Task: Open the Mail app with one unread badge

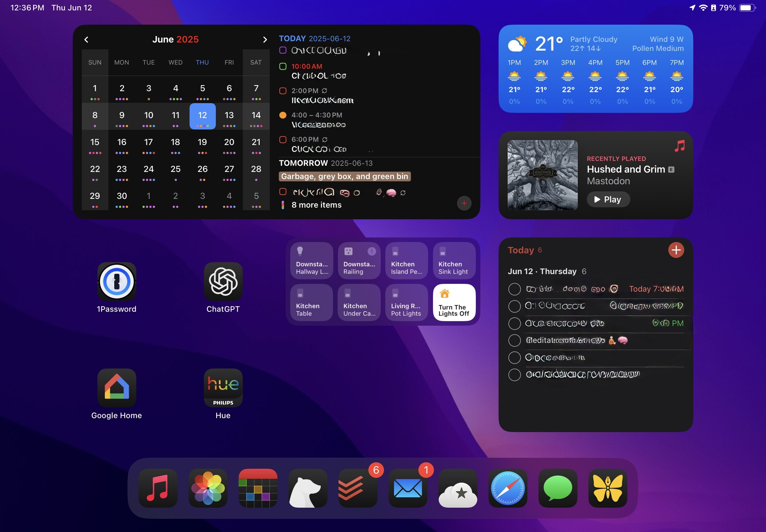Action: 408,488
